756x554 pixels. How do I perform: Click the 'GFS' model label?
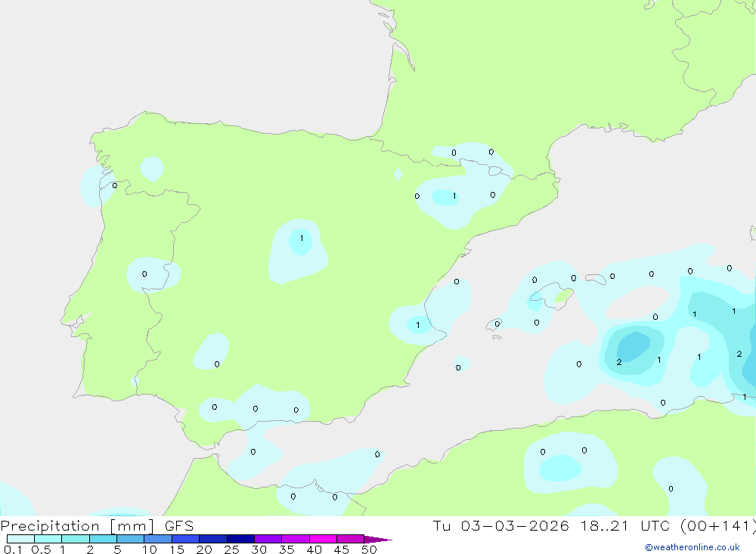click(179, 525)
